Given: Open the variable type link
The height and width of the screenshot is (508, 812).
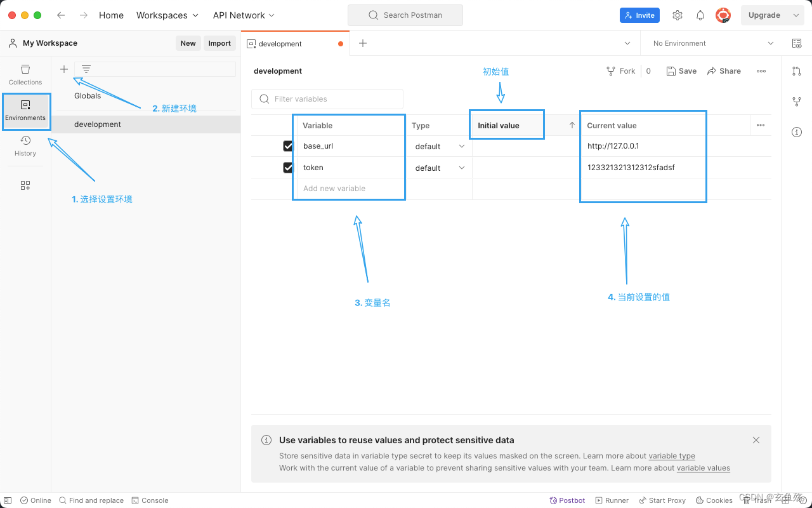Looking at the screenshot, I should tap(672, 456).
